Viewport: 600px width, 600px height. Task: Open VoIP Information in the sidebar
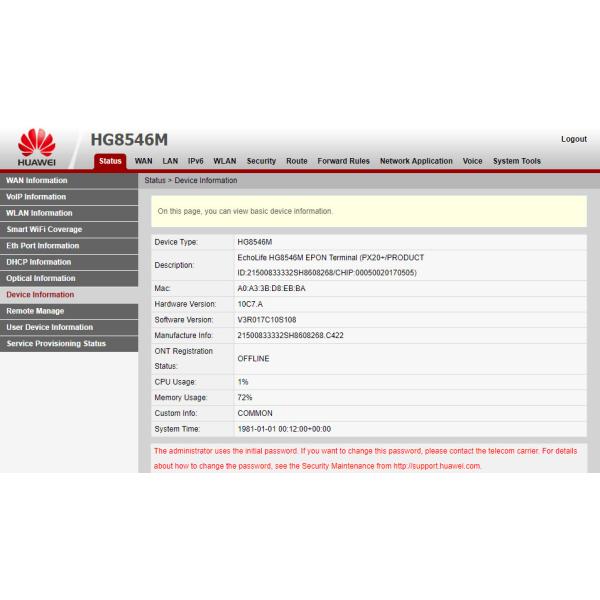point(69,197)
